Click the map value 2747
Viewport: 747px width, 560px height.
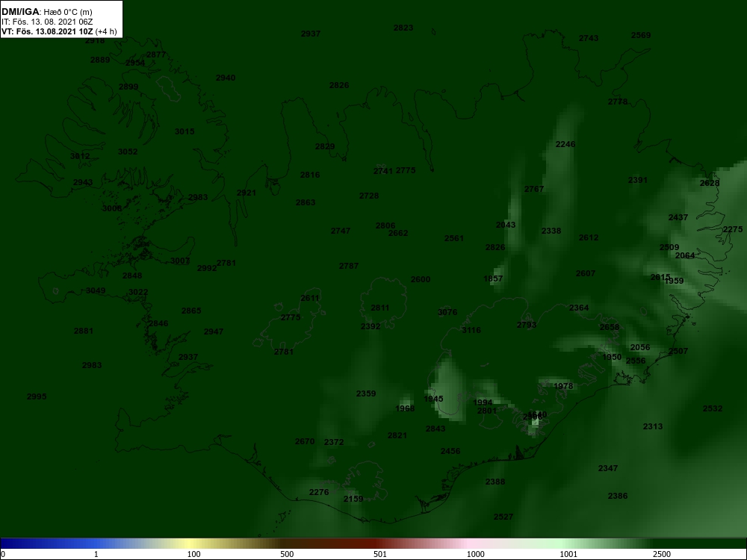[341, 231]
